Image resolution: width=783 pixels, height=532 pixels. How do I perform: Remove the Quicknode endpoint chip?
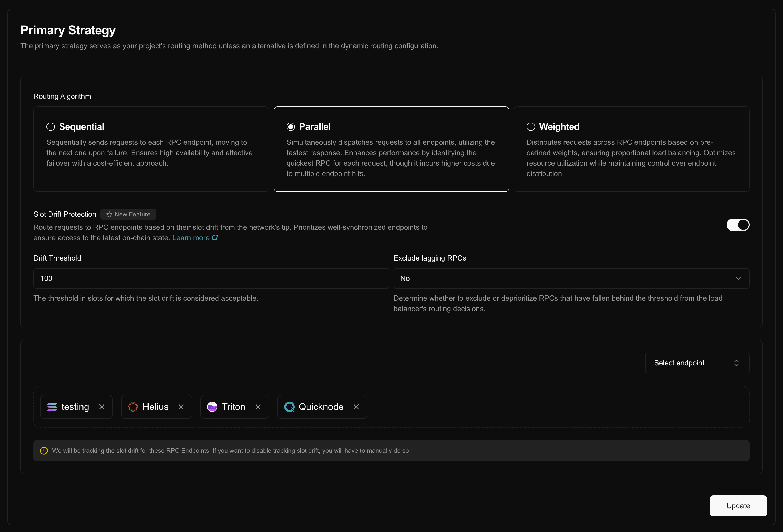pos(357,407)
